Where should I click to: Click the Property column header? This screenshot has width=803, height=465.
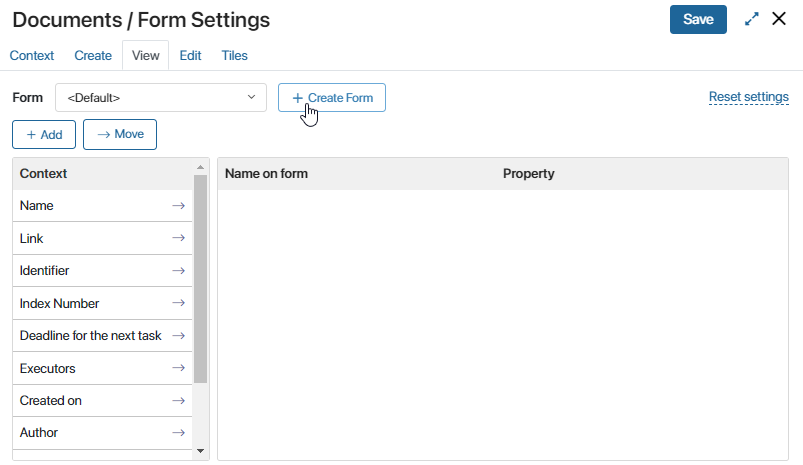[x=529, y=174]
